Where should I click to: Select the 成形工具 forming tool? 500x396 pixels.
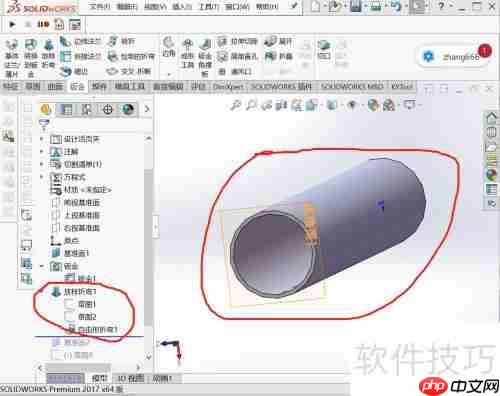(188, 54)
